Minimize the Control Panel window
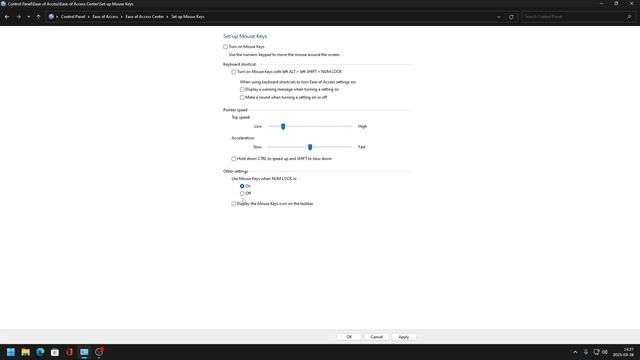The image size is (640, 360). (601, 4)
